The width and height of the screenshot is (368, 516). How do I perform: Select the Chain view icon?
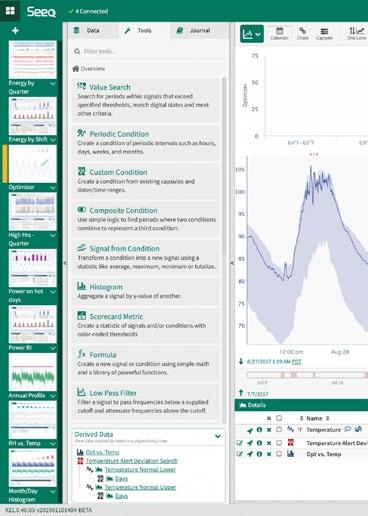(302, 33)
